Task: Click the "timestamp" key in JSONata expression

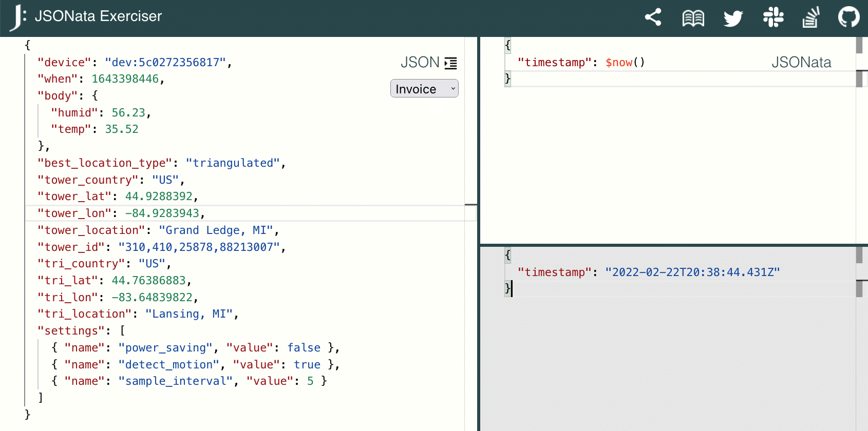Action: click(x=555, y=63)
